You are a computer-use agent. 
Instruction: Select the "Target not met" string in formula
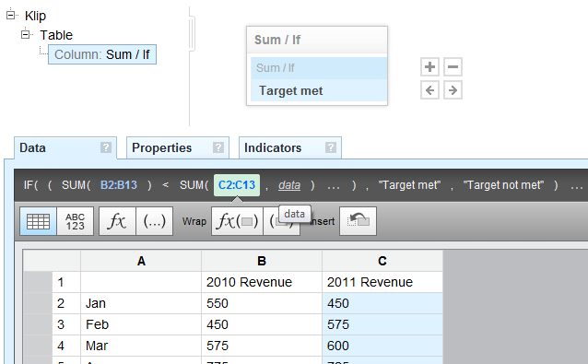coord(503,185)
